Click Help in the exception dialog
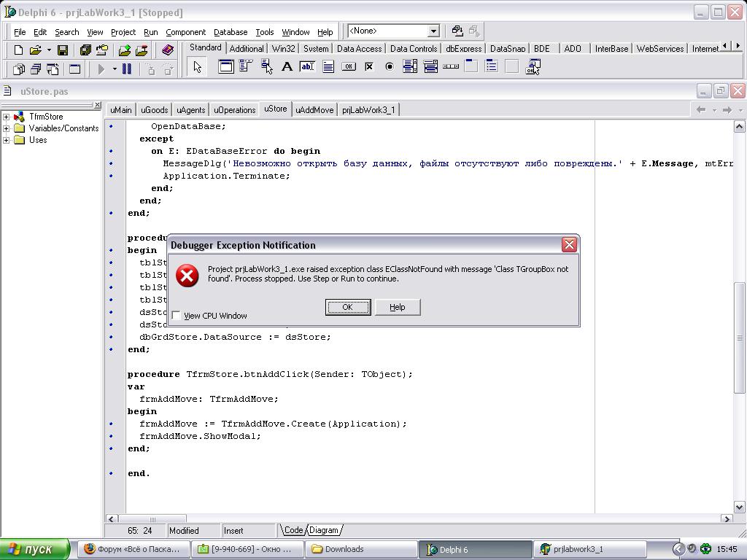 397,307
